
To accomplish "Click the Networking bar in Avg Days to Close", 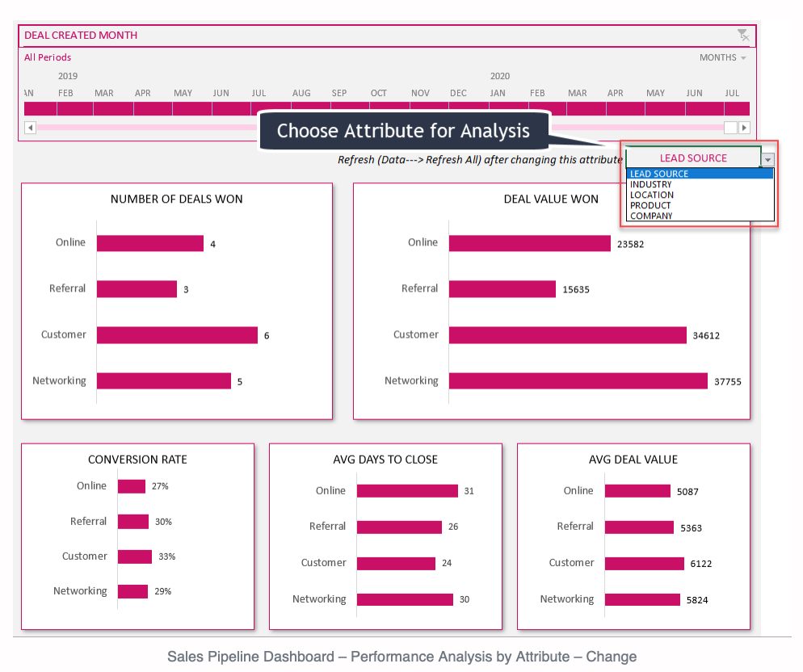I will tap(405, 599).
